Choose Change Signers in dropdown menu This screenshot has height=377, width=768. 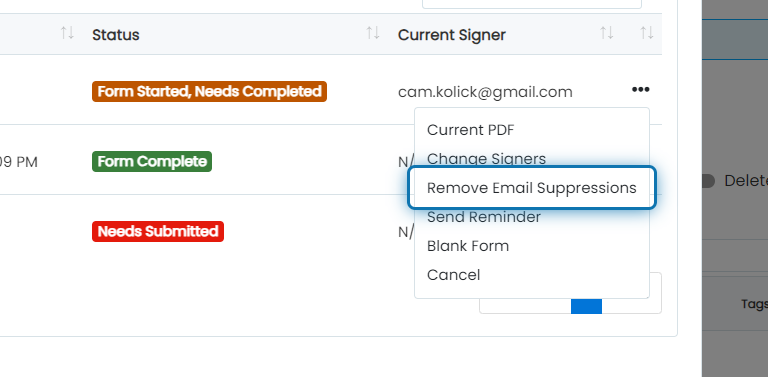pos(486,159)
